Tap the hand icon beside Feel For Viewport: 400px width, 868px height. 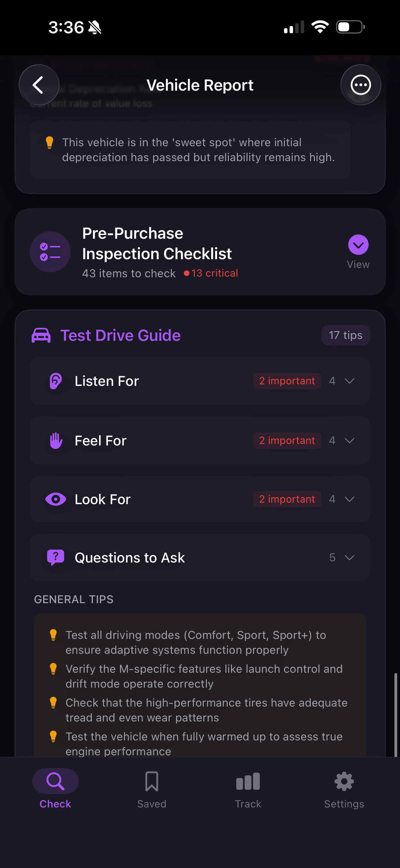(56, 440)
